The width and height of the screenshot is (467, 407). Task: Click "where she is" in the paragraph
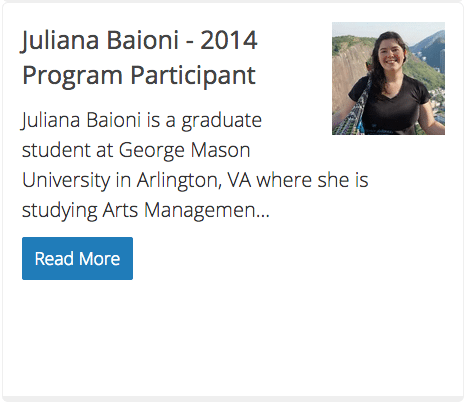pos(312,180)
